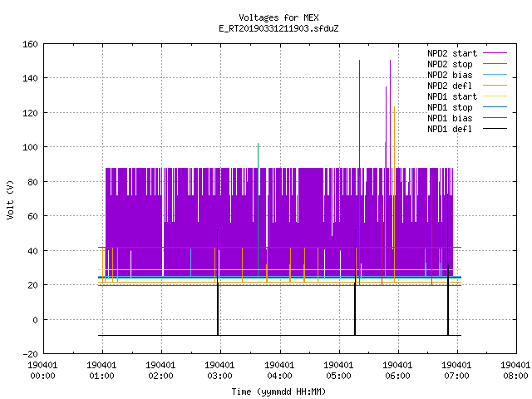This screenshot has height=399, width=532.
Task: Select the 'NPD1 bias' legend label
Action: pos(450,118)
